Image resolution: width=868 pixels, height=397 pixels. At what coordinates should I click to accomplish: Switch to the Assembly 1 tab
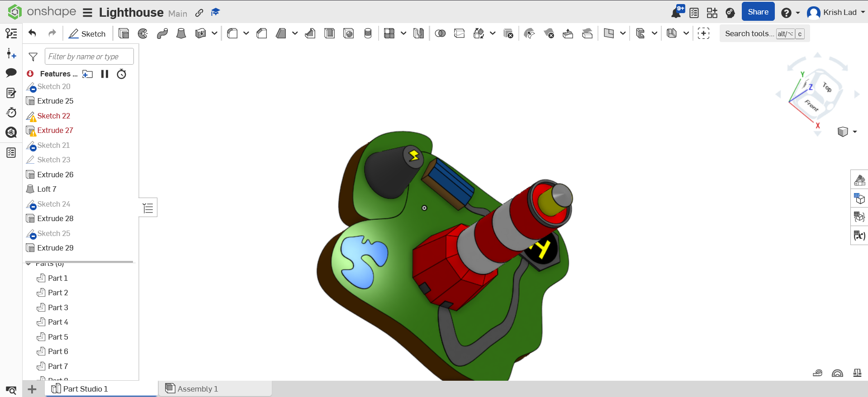pos(215,389)
